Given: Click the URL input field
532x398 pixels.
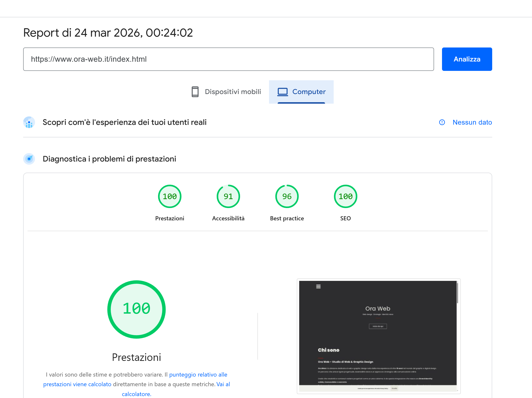Looking at the screenshot, I should click(x=228, y=59).
